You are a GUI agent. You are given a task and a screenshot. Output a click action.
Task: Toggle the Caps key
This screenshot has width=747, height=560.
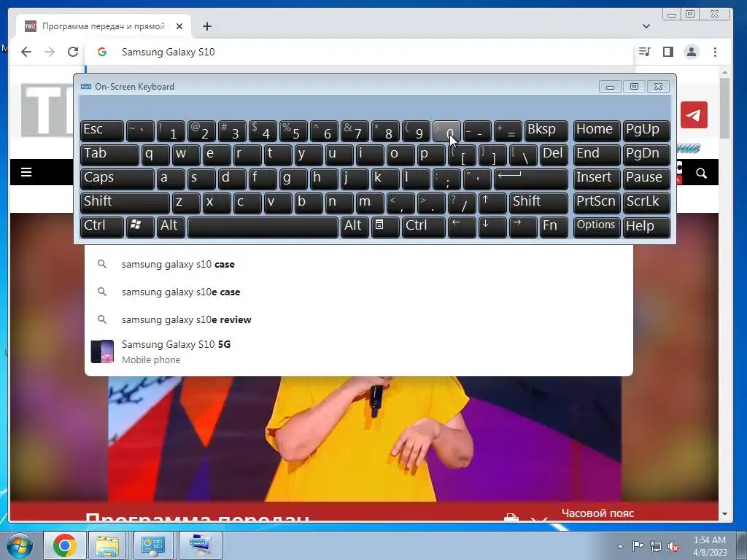(x=117, y=179)
